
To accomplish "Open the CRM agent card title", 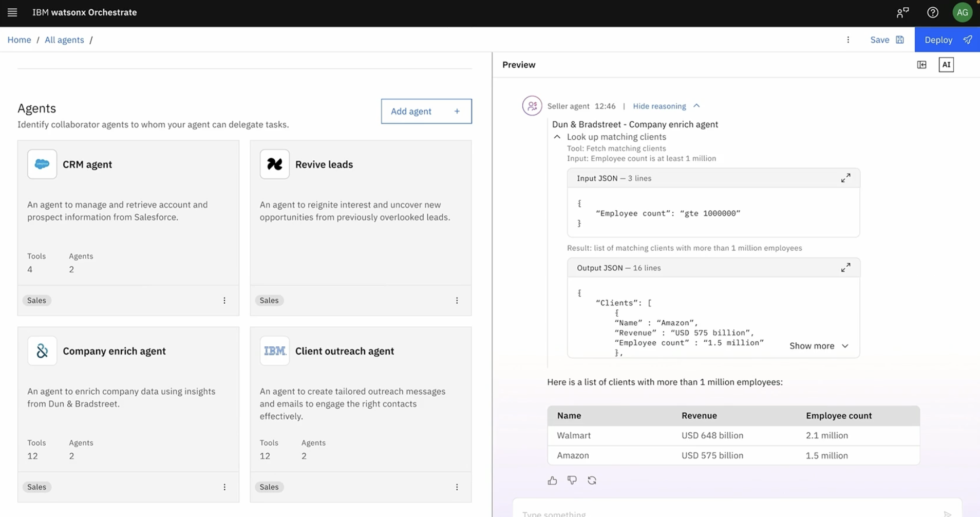I will tap(87, 164).
